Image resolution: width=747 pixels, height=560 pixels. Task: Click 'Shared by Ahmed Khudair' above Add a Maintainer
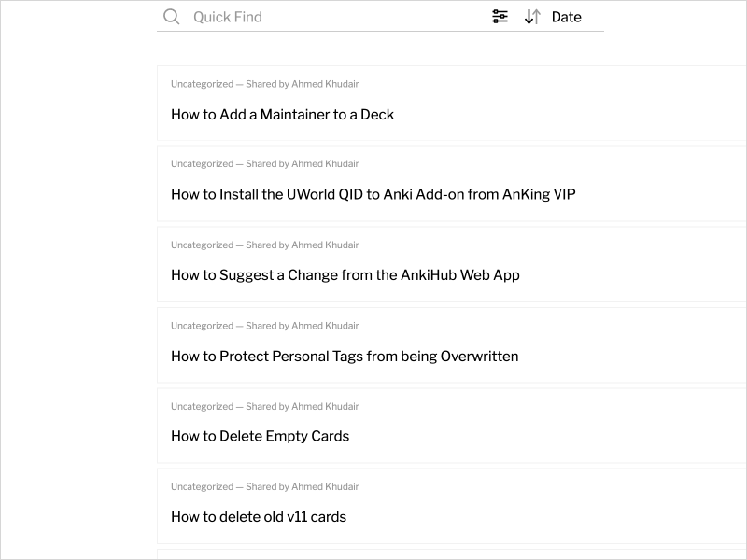pyautogui.click(x=302, y=84)
